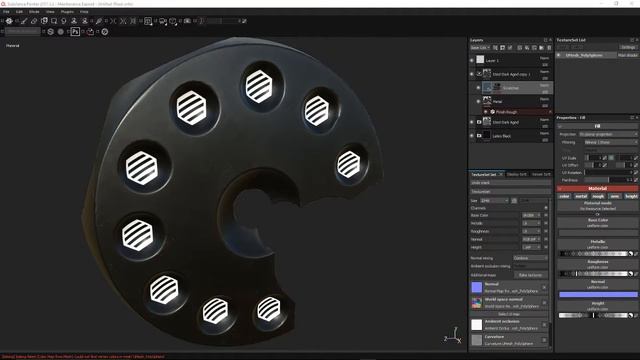Image resolution: width=640 pixels, height=360 pixels.
Task: Open the Normal mixing dropdown
Action: (x=531, y=258)
